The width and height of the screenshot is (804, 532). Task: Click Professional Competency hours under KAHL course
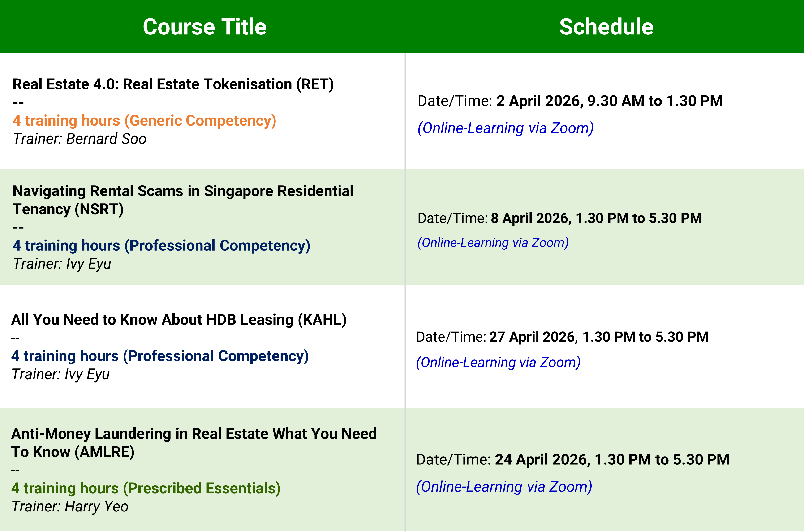tap(160, 356)
